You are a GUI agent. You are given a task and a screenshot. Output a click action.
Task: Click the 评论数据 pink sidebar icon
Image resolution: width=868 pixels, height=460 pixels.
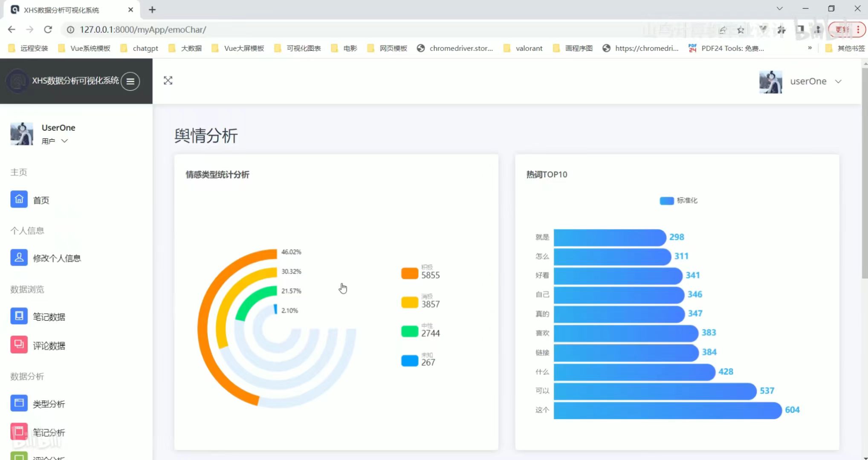pos(19,345)
